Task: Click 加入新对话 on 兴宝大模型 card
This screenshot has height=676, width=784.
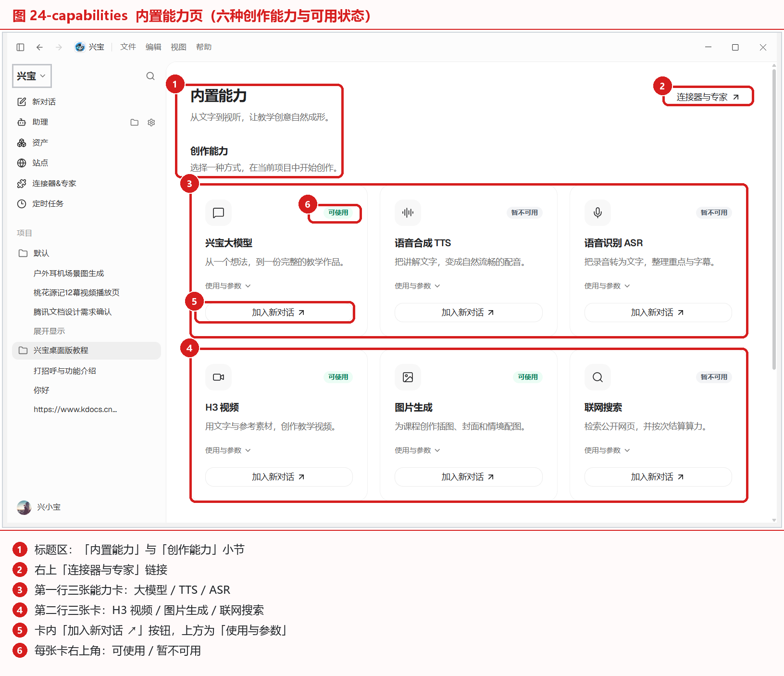Action: click(x=279, y=313)
